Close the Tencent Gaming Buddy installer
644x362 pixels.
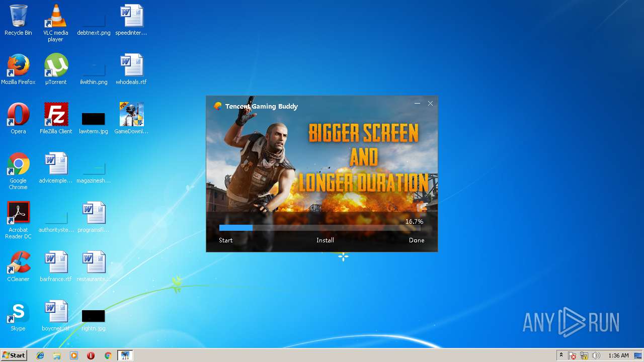[x=430, y=104]
